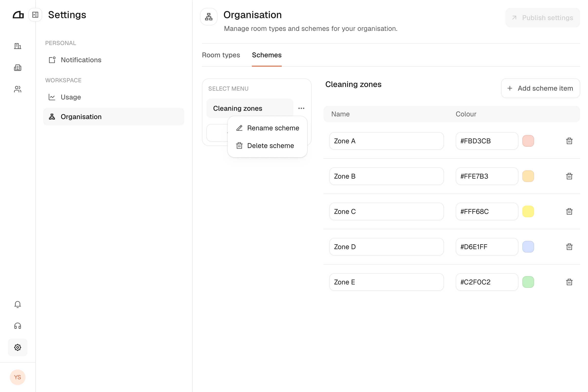Open Usage in the settings sidebar
The width and height of the screenshot is (588, 392).
[x=114, y=97]
